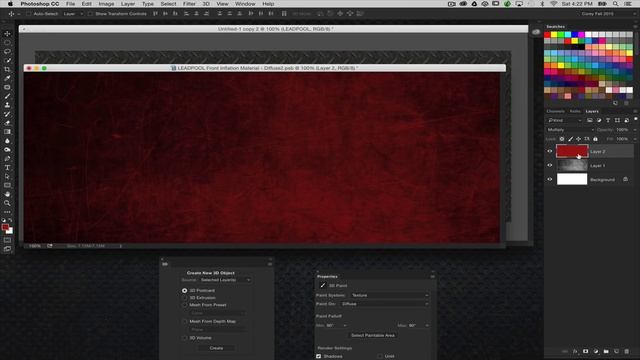Select the 3D Volume radio button
Screen dimensions: 640x360
[184, 338]
